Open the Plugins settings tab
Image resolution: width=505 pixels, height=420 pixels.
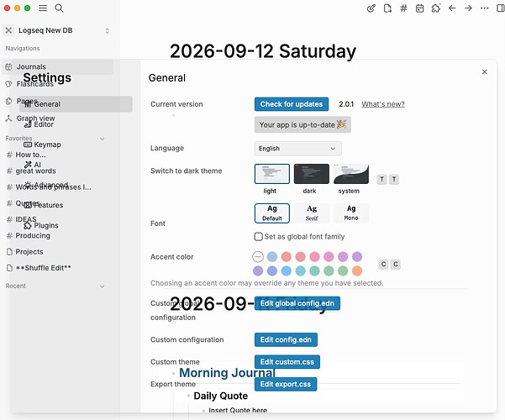(41, 225)
